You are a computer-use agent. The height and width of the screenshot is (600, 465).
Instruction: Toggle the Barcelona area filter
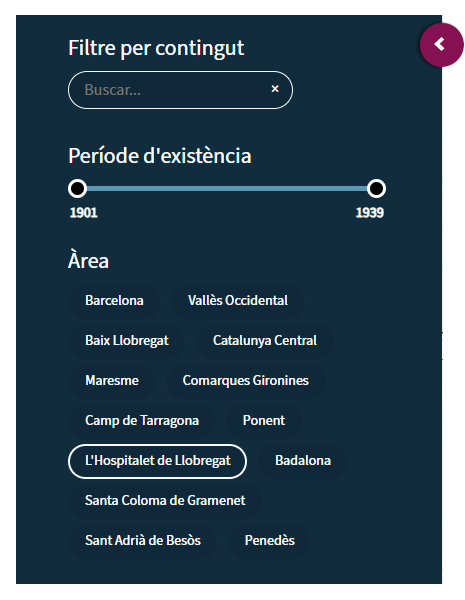pyautogui.click(x=114, y=301)
